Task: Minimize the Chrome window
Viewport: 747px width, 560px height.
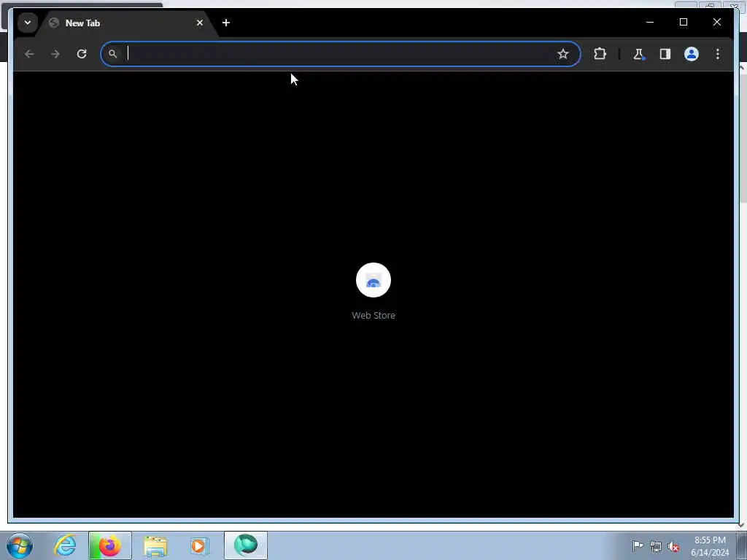Action: pos(650,22)
